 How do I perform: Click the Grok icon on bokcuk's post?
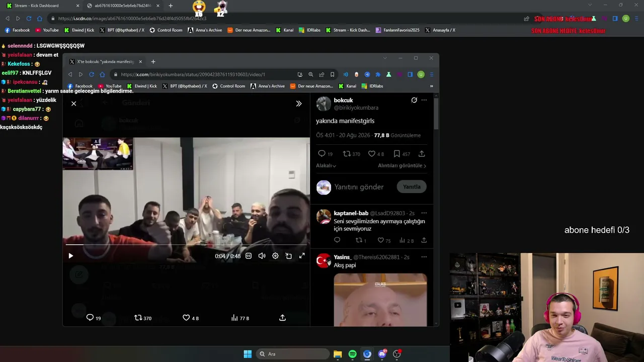[x=414, y=100]
